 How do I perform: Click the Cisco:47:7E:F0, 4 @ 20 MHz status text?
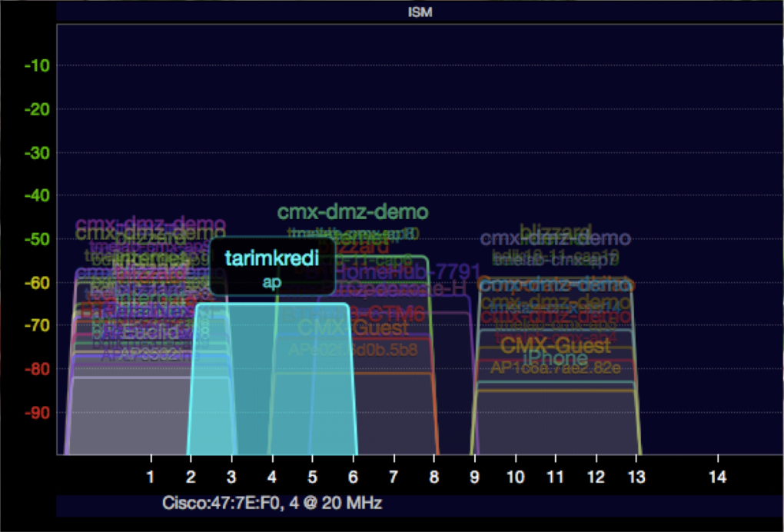pos(272,503)
